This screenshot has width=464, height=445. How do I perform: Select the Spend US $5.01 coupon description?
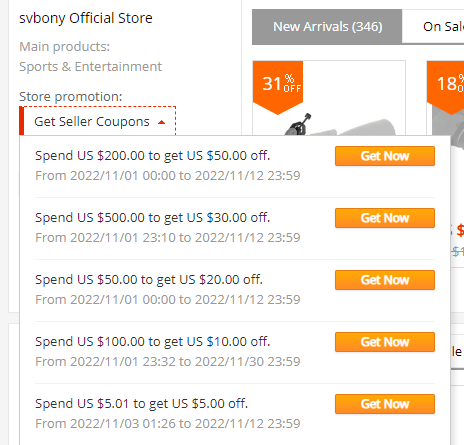click(x=141, y=404)
